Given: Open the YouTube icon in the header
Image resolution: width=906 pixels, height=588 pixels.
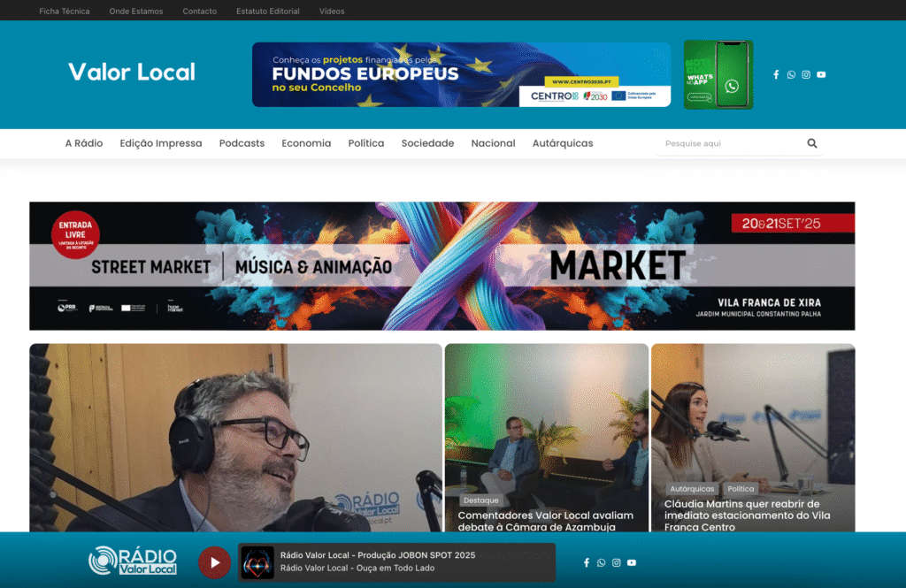Looking at the screenshot, I should click(821, 74).
